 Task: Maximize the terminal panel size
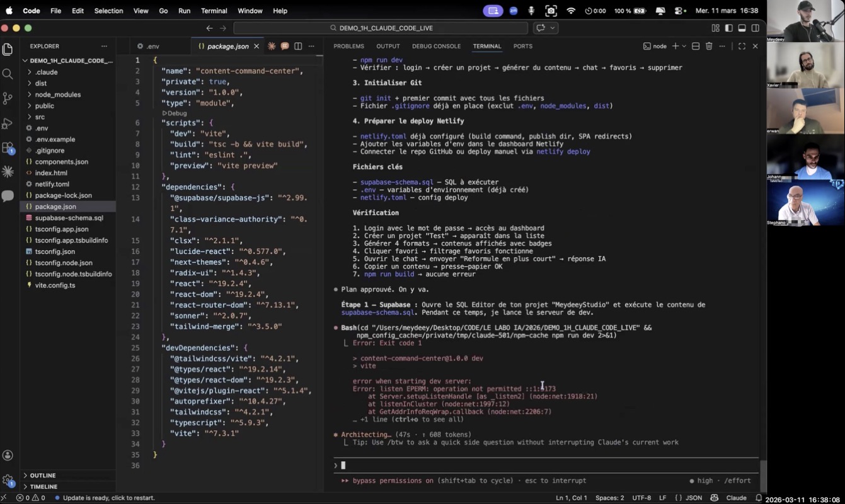(x=742, y=46)
